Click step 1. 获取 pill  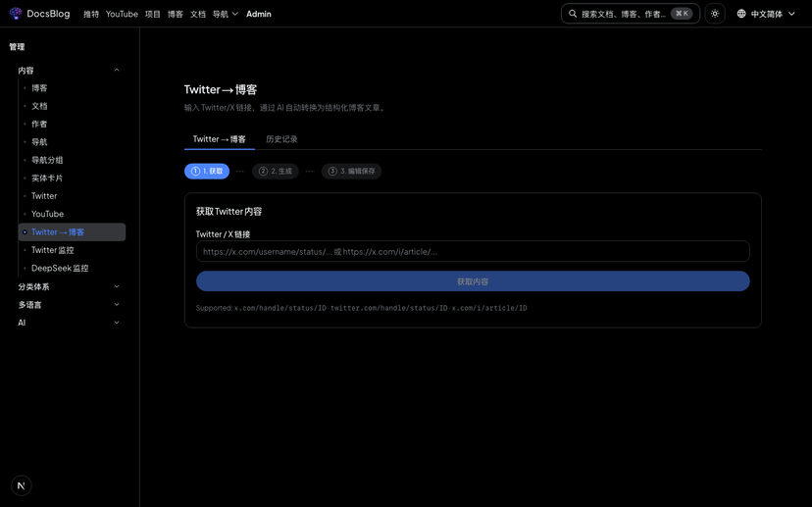207,171
